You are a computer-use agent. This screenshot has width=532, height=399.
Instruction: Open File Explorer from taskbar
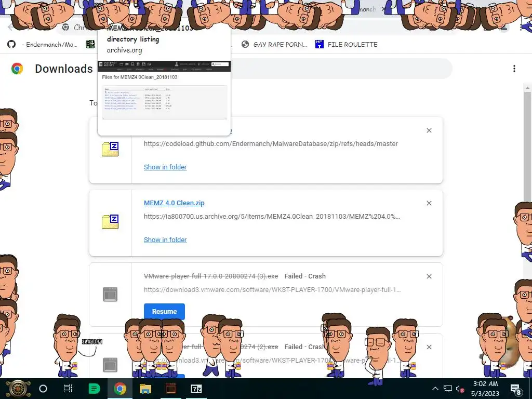145,389
